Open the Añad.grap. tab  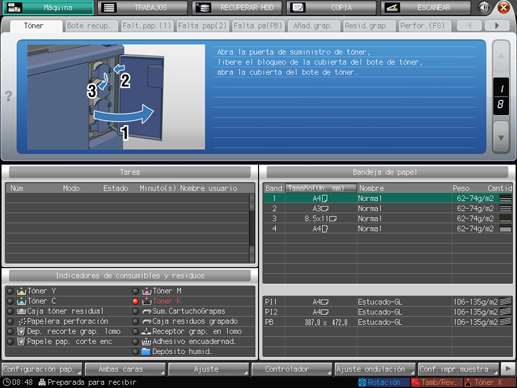click(313, 26)
